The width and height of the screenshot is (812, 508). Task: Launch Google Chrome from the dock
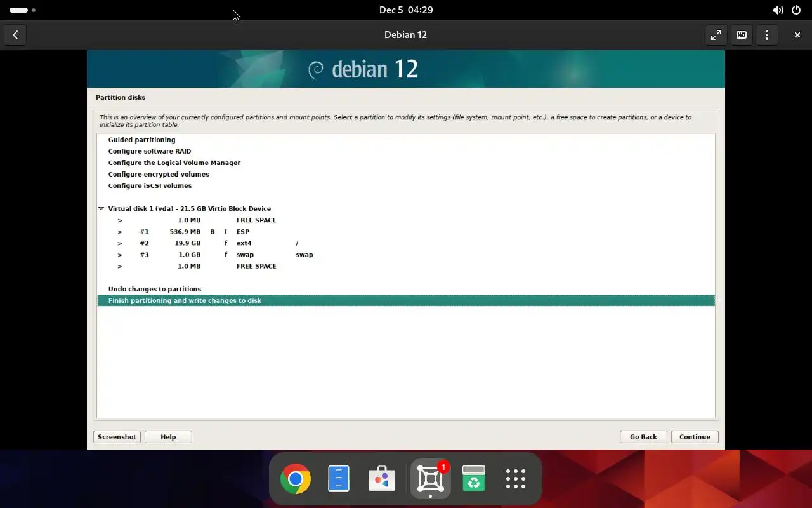pos(296,479)
